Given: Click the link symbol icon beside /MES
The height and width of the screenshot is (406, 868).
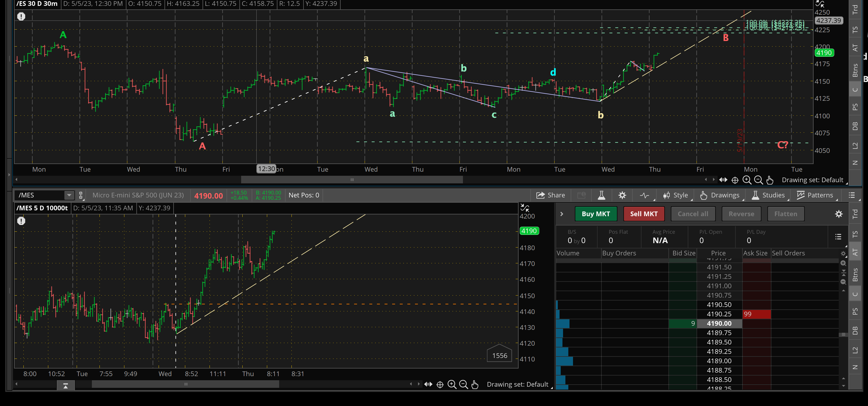Looking at the screenshot, I should click(x=80, y=195).
